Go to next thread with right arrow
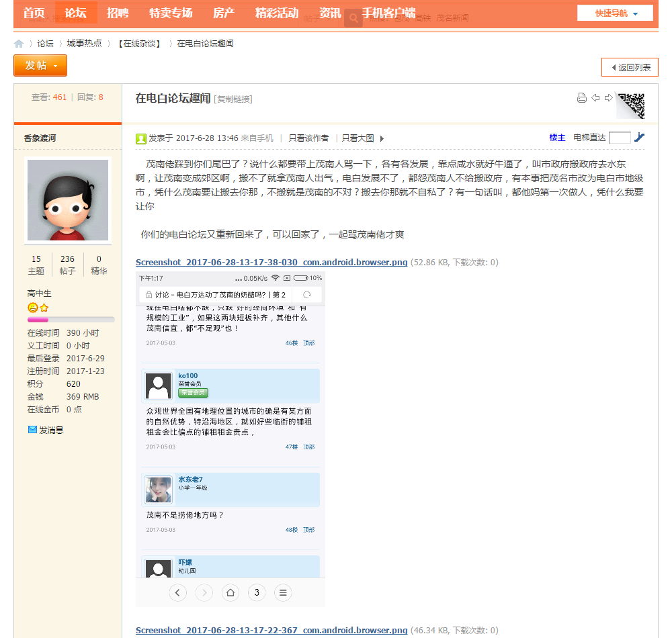The height and width of the screenshot is (638, 672). point(609,98)
